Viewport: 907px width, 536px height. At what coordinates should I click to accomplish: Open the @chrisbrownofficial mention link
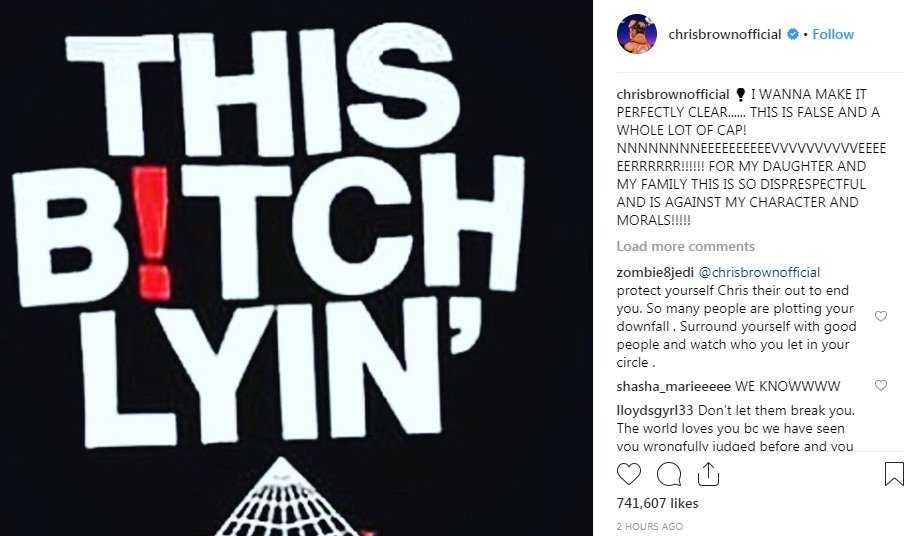coord(759,272)
